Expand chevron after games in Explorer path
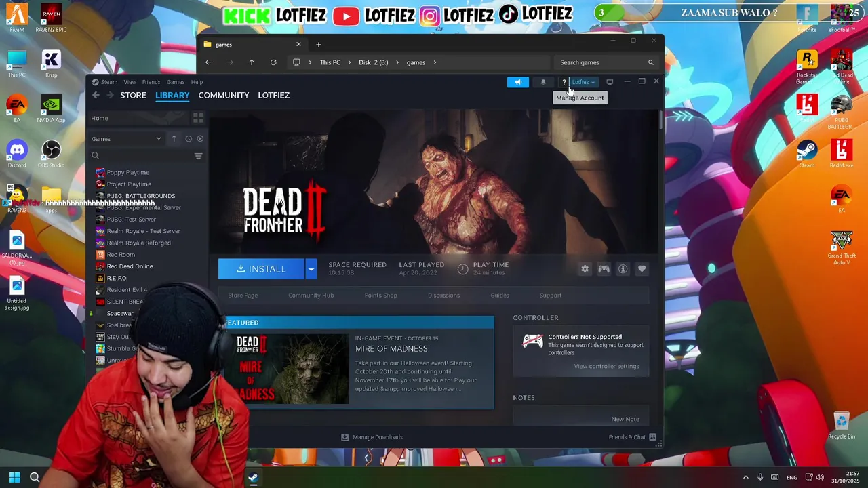 (435, 62)
